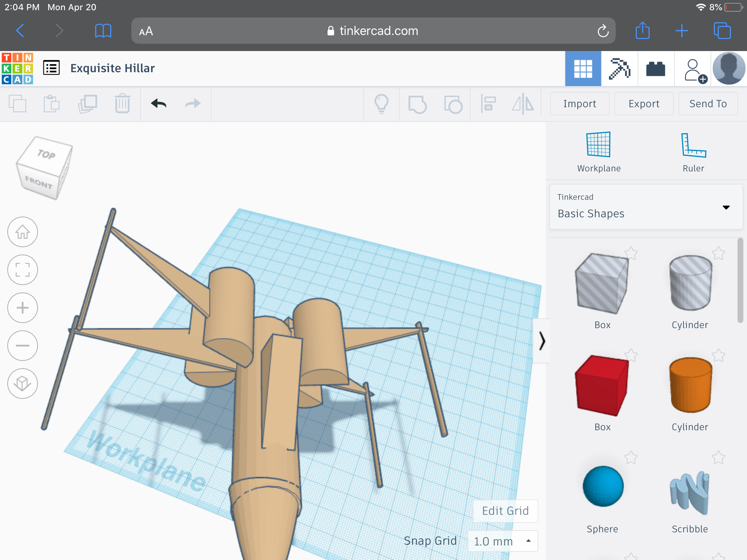The image size is (747, 560).
Task: Collapse the shapes panel chevron
Action: 542,341
